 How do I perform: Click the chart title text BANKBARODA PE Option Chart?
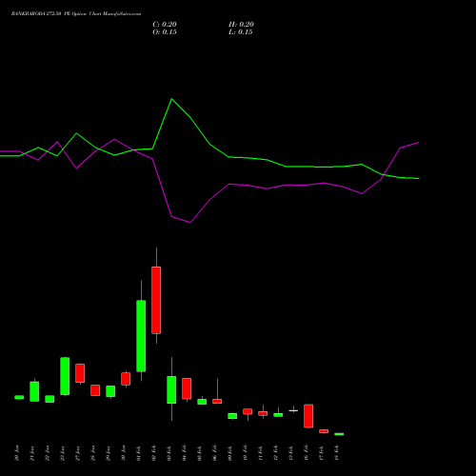tap(76, 14)
